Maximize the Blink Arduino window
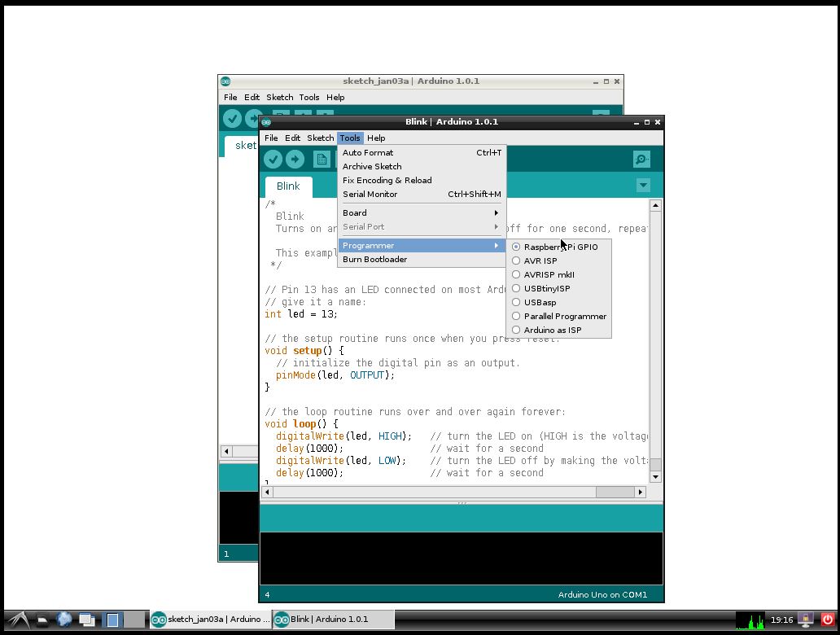Image resolution: width=840 pixels, height=635 pixels. coord(647,122)
